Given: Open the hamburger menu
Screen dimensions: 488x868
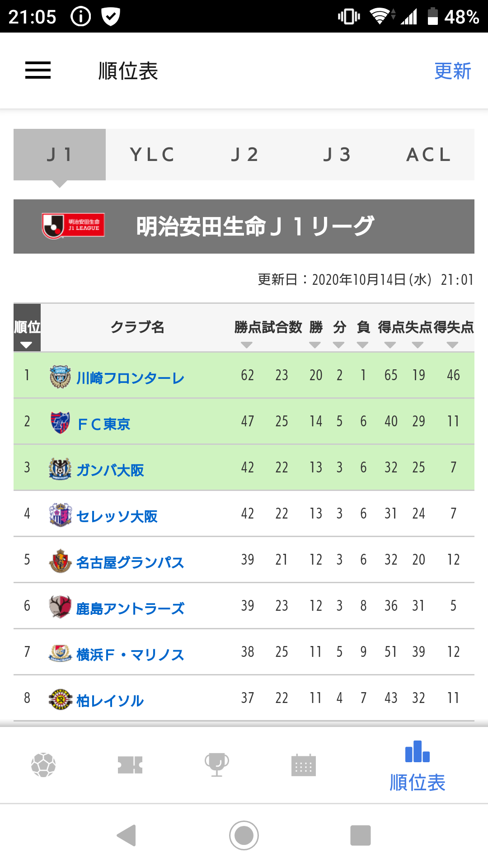Looking at the screenshot, I should coord(38,71).
